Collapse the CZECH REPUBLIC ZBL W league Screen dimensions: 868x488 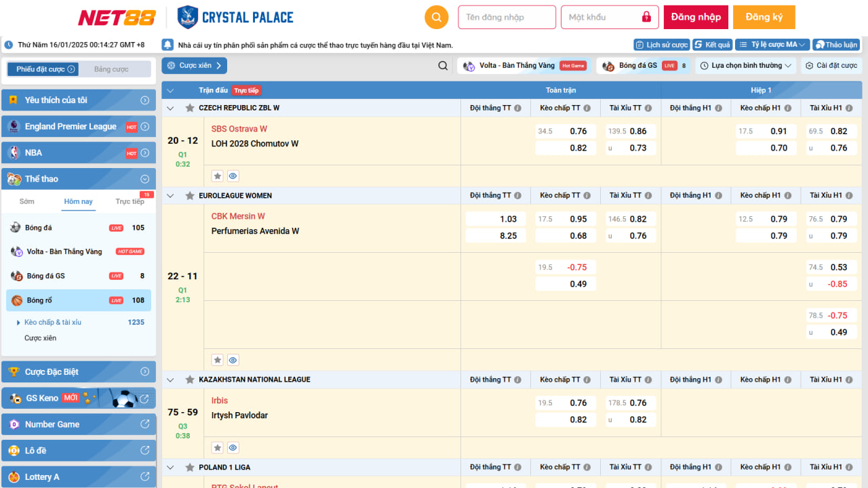pos(170,108)
